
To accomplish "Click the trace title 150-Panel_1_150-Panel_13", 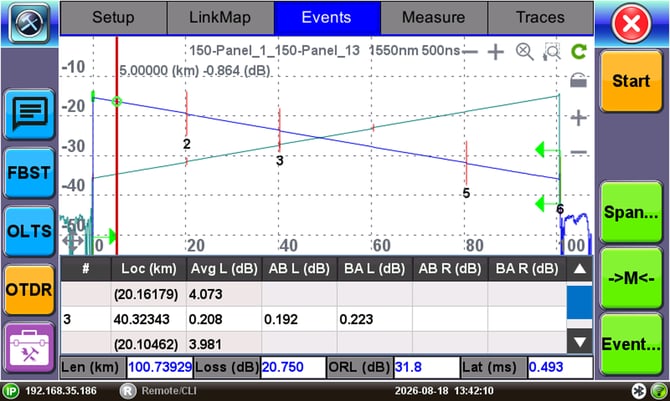I will (x=275, y=51).
